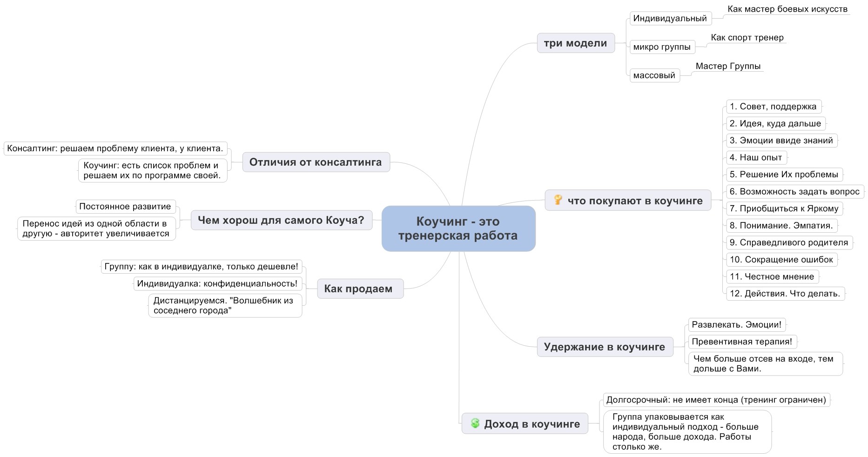Click the 'Превентивная терапия!' subtopic

pos(742,341)
